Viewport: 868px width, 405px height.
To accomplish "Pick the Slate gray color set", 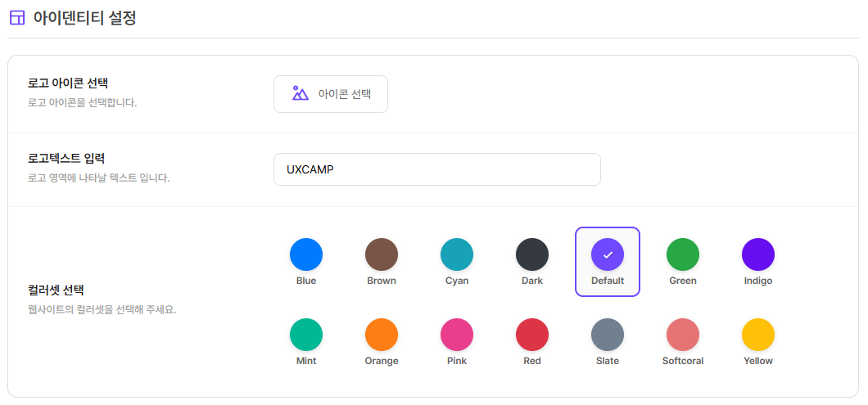I will pos(608,335).
